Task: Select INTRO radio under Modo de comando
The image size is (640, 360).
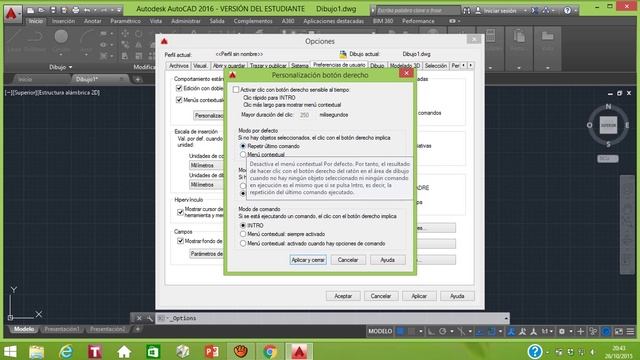Action: pos(243,225)
